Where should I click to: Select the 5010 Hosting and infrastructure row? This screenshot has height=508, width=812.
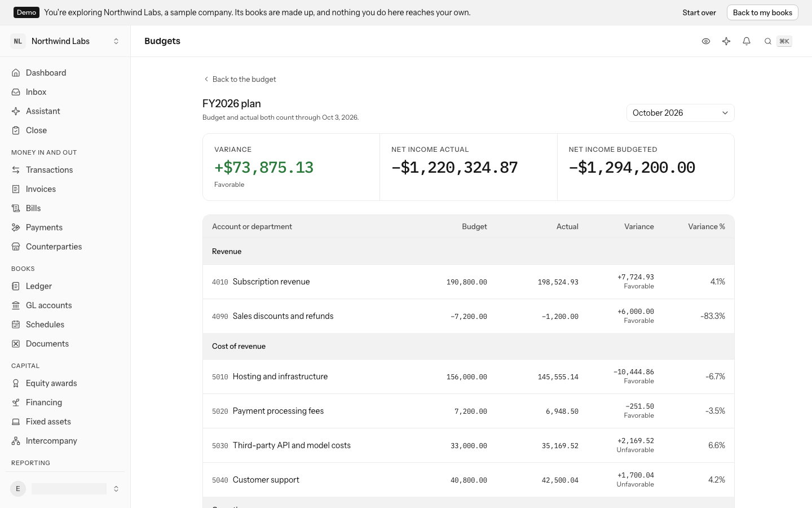tap(469, 376)
